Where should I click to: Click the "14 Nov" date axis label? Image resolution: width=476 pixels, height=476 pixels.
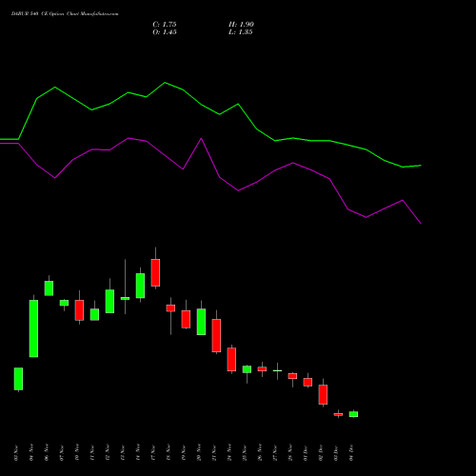point(138,453)
